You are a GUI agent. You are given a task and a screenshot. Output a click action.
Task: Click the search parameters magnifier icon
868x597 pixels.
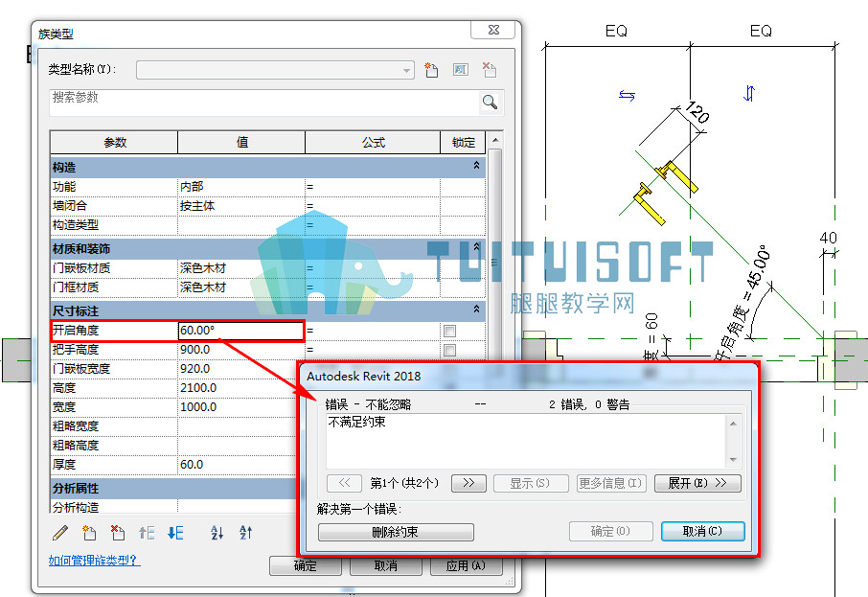[490, 102]
